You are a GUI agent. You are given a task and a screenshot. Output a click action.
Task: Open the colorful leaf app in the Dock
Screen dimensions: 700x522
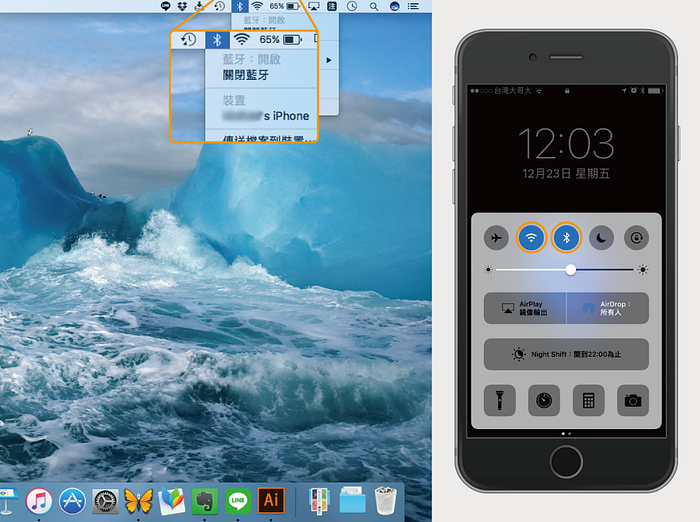coord(171,501)
